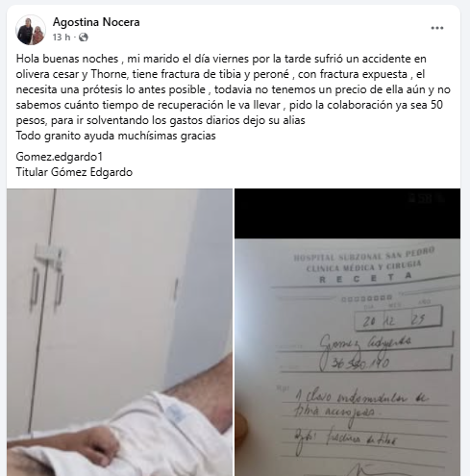This screenshot has height=476, width=470.
Task: Click the hand in the left photo
Action: [100, 445]
